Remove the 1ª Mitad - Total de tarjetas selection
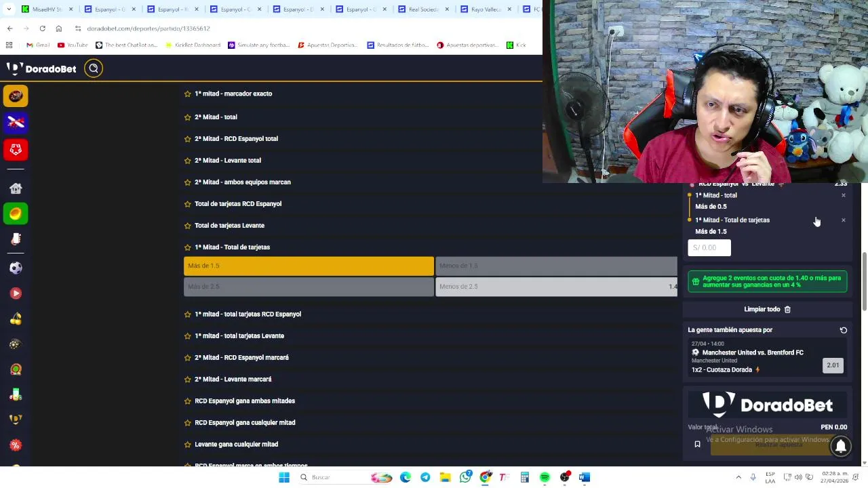The width and height of the screenshot is (868, 488). tap(844, 220)
